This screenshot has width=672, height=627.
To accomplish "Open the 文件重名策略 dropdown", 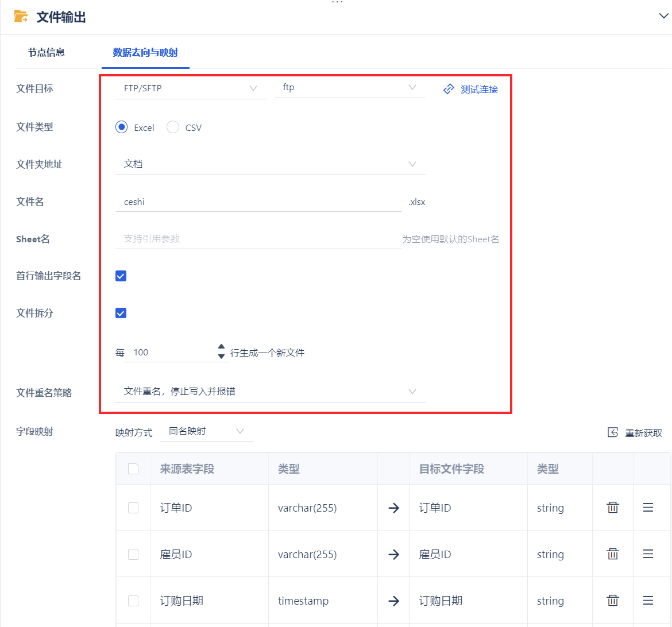I will point(271,391).
